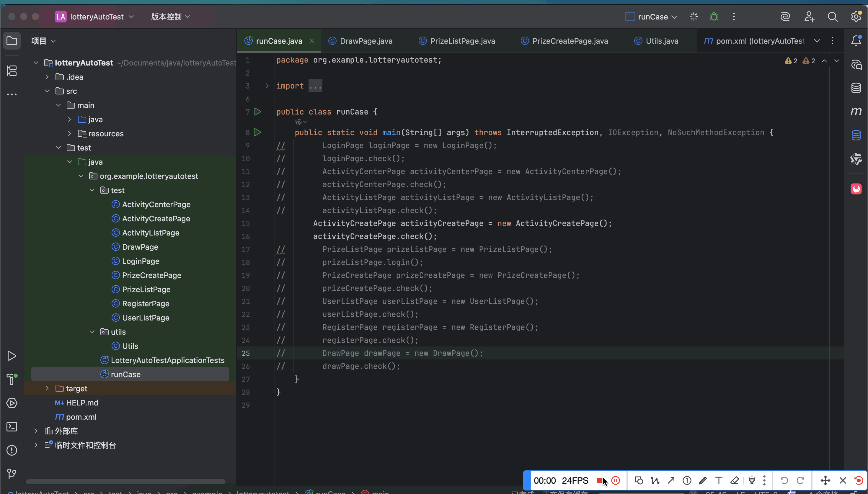Open IDE settings gear icon
The height and width of the screenshot is (494, 868).
(x=856, y=17)
